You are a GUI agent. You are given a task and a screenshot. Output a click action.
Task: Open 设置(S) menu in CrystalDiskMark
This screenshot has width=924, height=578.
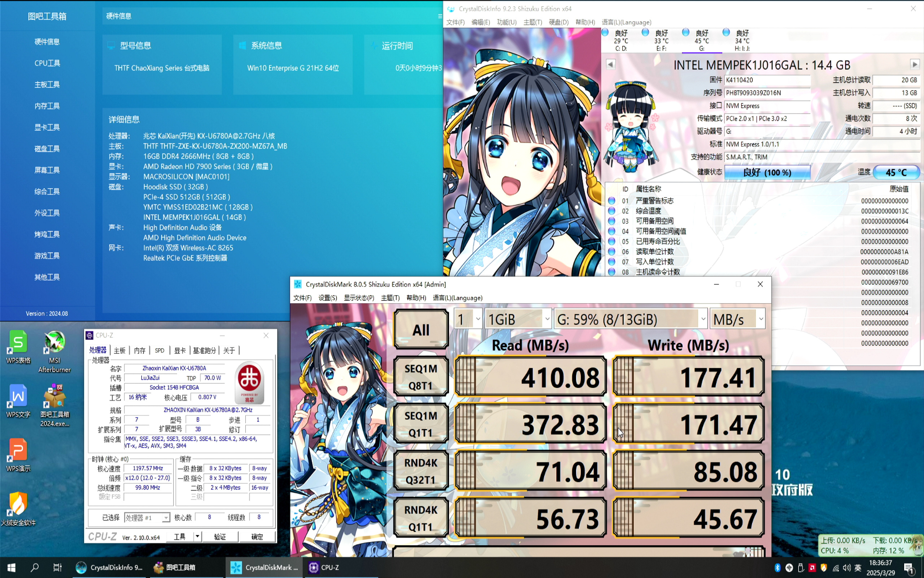328,298
